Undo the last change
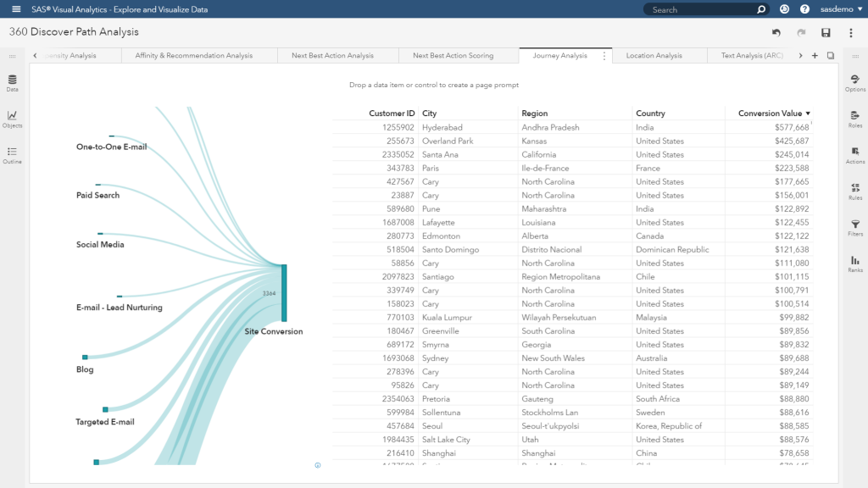This screenshot has height=488, width=868. pos(776,31)
